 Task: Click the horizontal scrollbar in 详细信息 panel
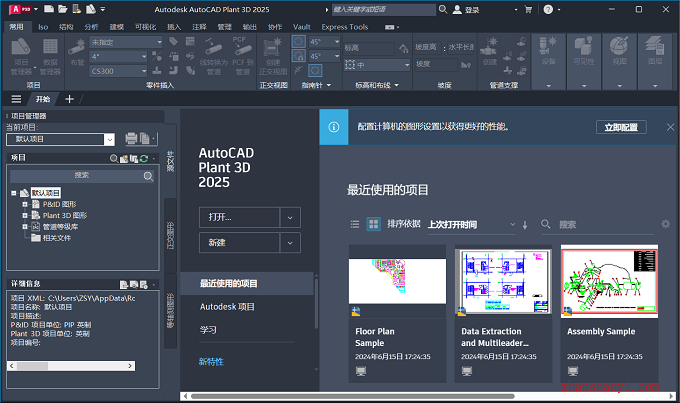click(x=71, y=366)
